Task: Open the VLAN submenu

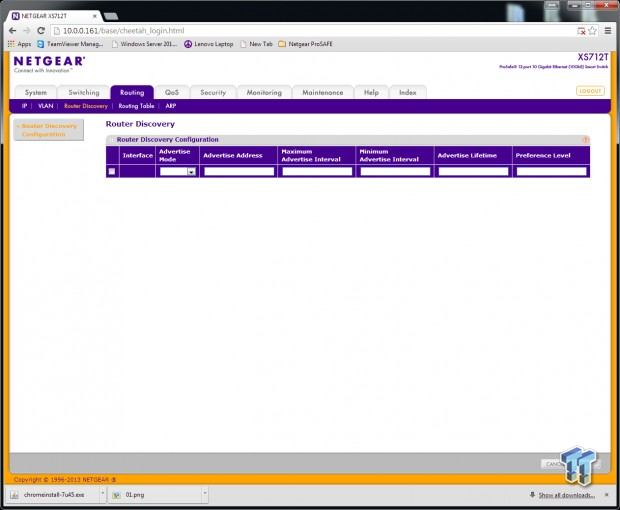Action: pyautogui.click(x=45, y=106)
